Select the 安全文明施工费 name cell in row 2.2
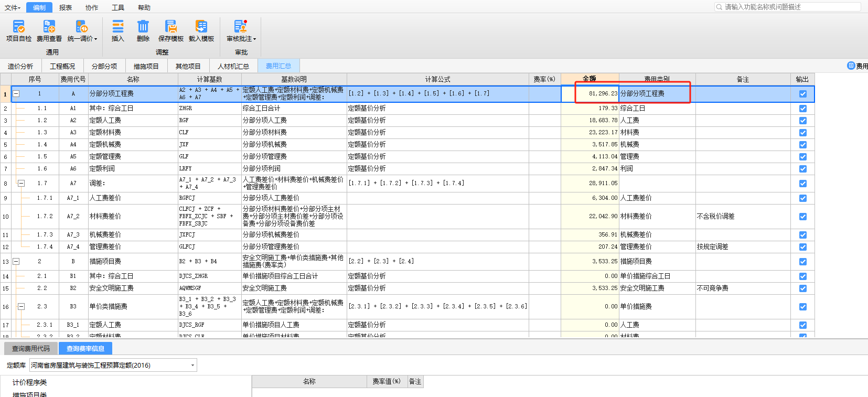Viewport: 868px width, 397px height. 133,288
